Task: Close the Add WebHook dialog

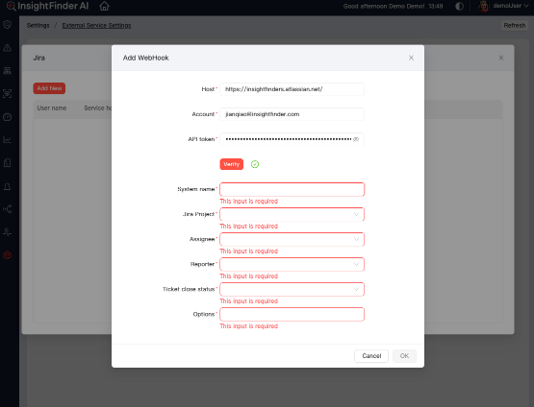Action: 411,58
